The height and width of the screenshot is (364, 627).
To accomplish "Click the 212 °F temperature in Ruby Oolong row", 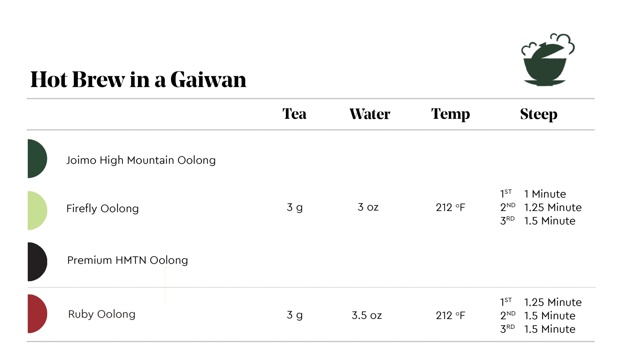I will click(x=450, y=315).
